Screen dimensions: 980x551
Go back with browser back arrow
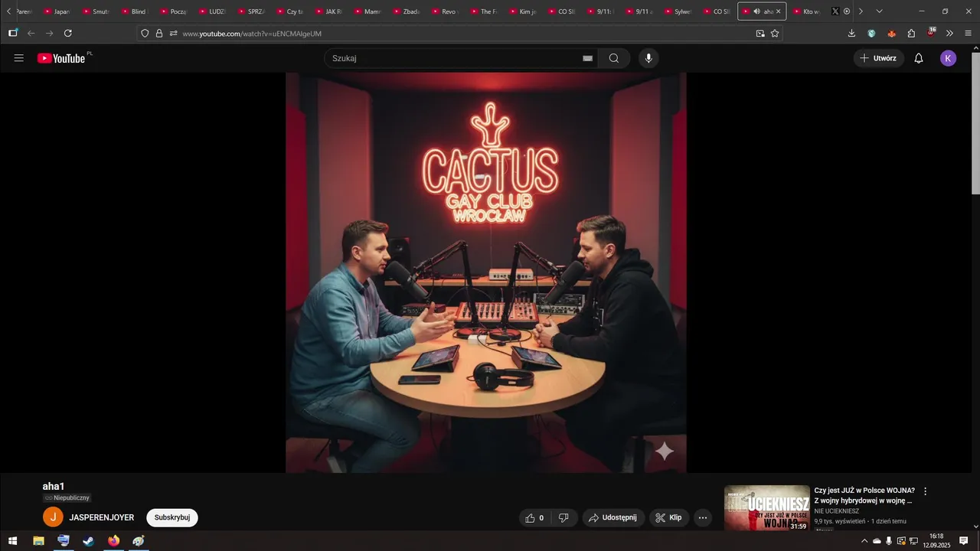[x=31, y=34]
